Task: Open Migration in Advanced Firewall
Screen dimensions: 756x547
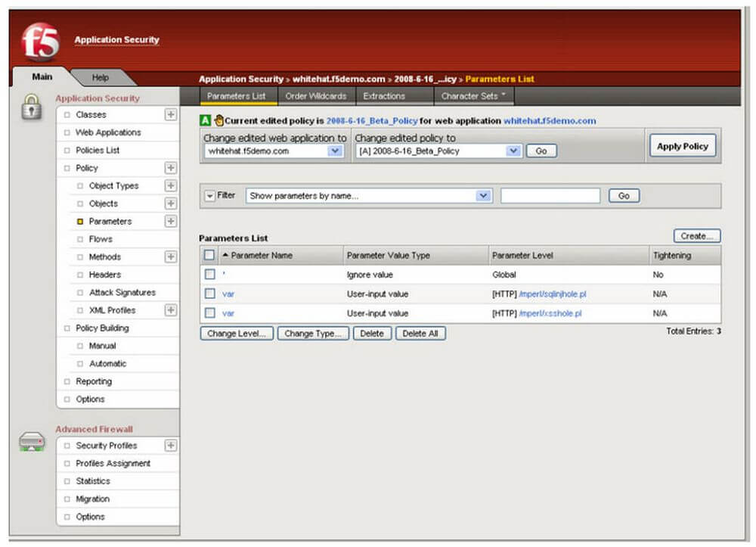Action: (92, 499)
